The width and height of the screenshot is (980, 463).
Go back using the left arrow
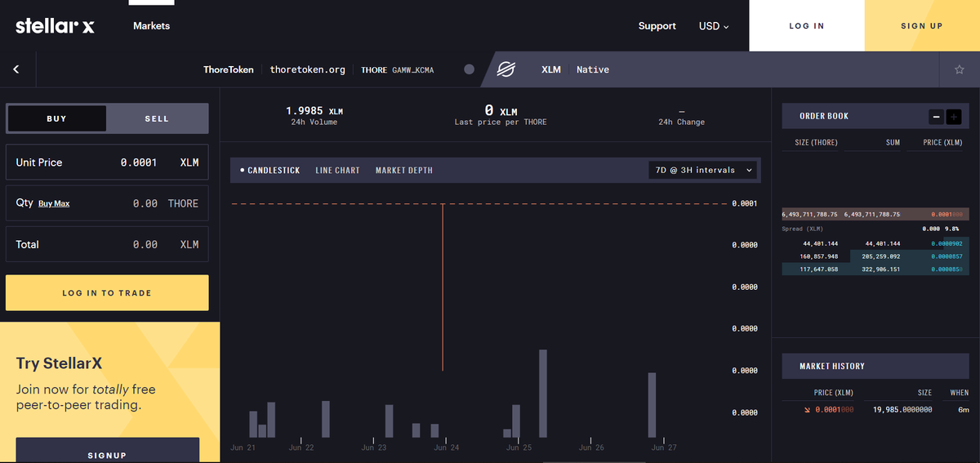coord(16,69)
